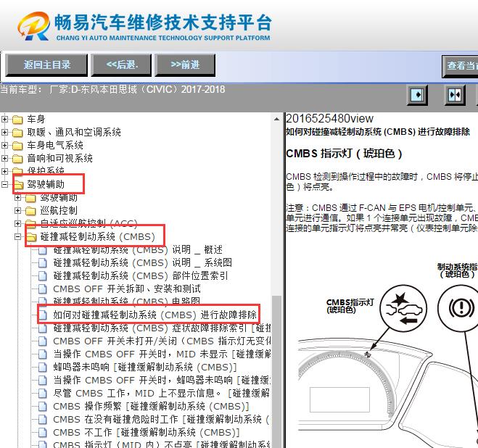Open 碰撞减轻制动系统 (CMBS) 说明 _ 系统图 document
478x448 pixels.
[142, 262]
